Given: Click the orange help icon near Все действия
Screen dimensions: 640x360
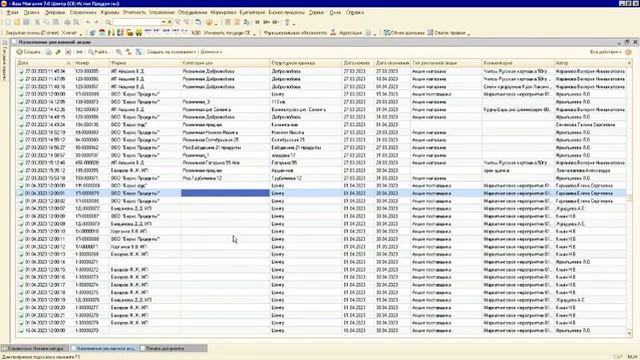Looking at the screenshot, I should [x=628, y=52].
